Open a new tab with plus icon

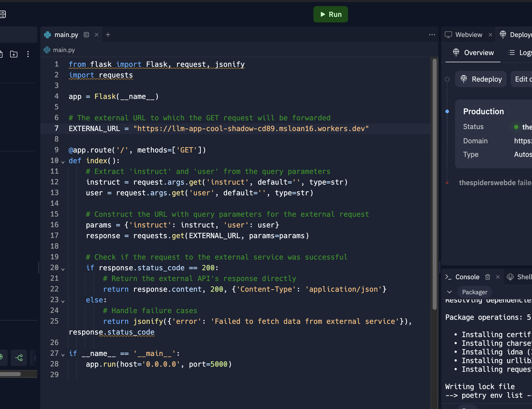point(108,35)
